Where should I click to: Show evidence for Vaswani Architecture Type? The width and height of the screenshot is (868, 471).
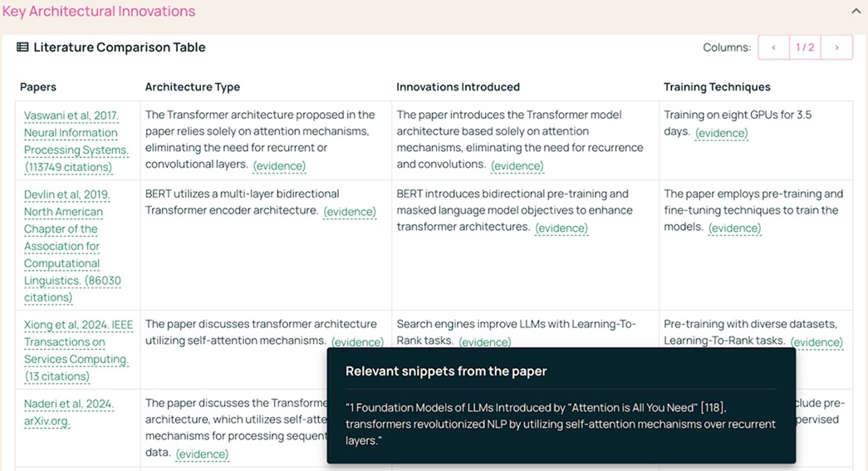coord(279,165)
